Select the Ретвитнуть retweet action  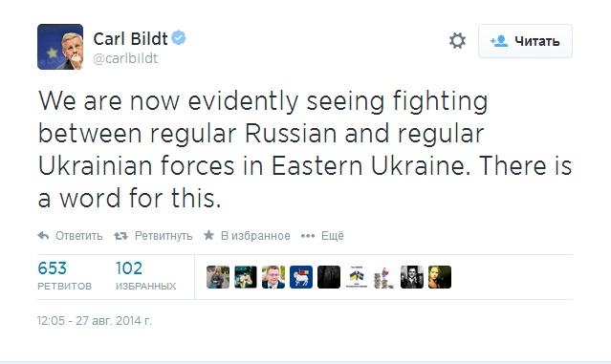[164, 236]
